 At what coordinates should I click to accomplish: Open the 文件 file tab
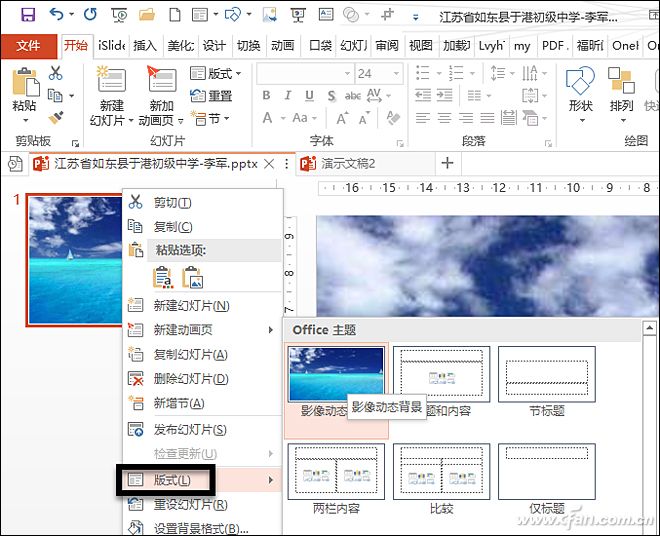click(29, 45)
